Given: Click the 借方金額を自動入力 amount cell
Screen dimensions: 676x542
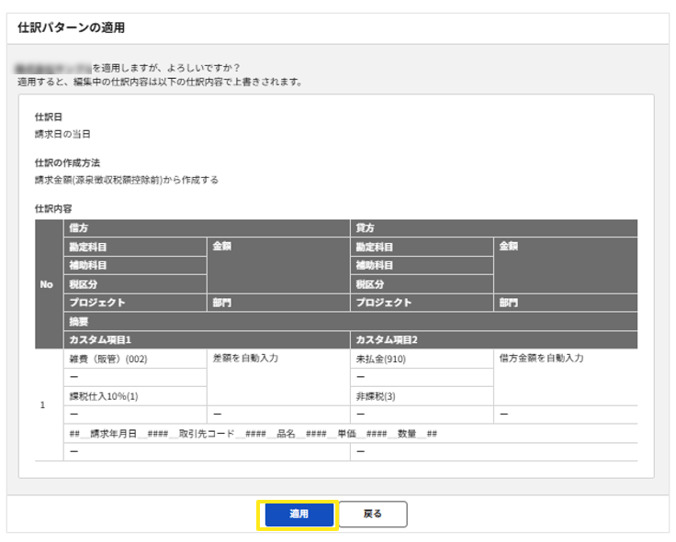Looking at the screenshot, I should pyautogui.click(x=566, y=377).
